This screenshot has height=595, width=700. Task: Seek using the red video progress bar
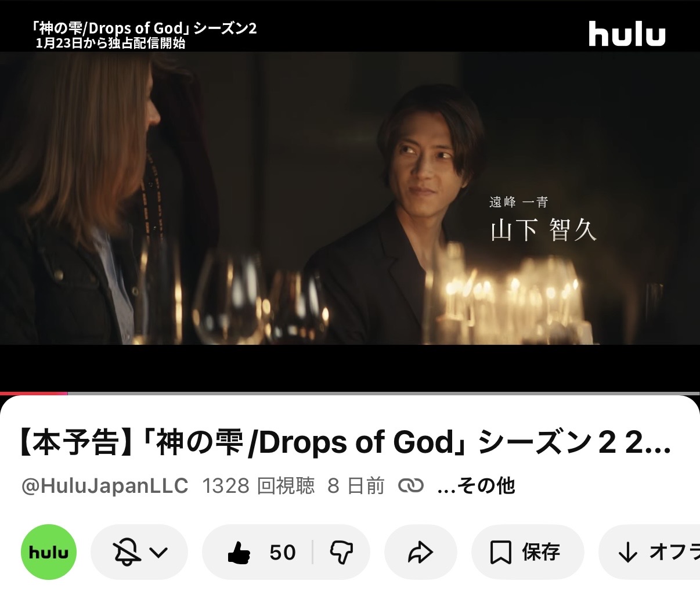[x=34, y=394]
